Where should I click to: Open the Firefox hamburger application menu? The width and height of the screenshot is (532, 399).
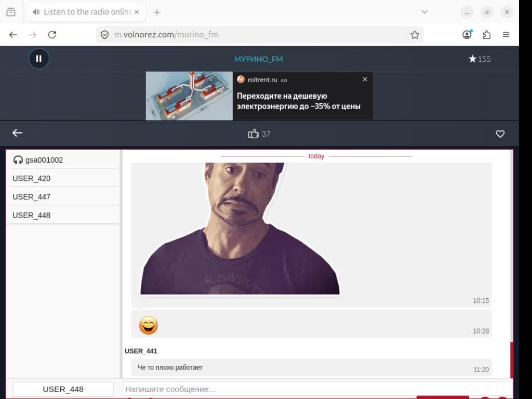click(x=506, y=35)
